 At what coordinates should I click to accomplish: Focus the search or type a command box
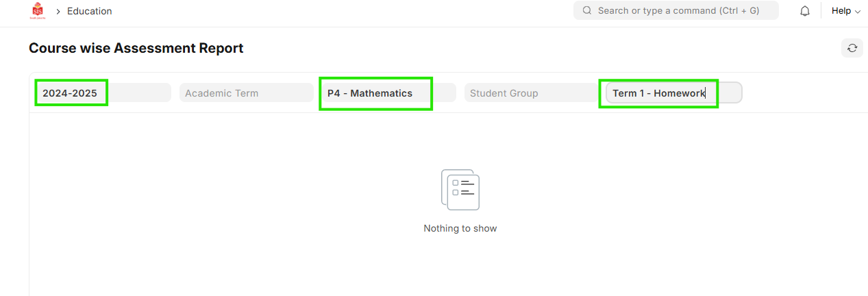click(x=678, y=11)
